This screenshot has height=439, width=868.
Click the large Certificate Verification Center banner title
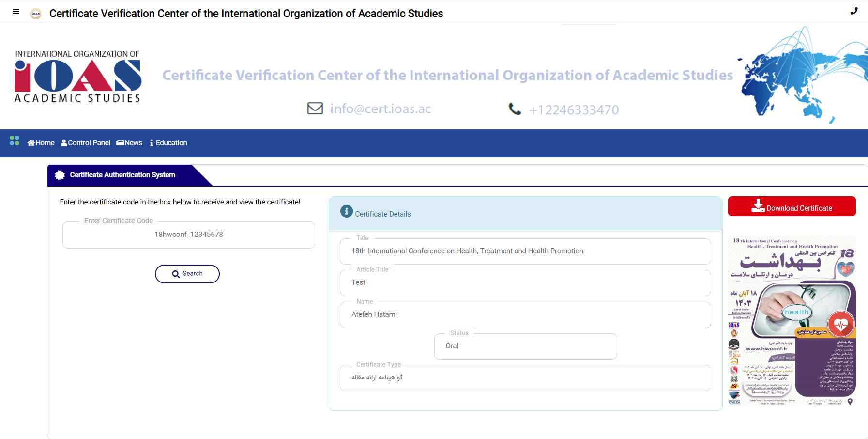click(448, 75)
